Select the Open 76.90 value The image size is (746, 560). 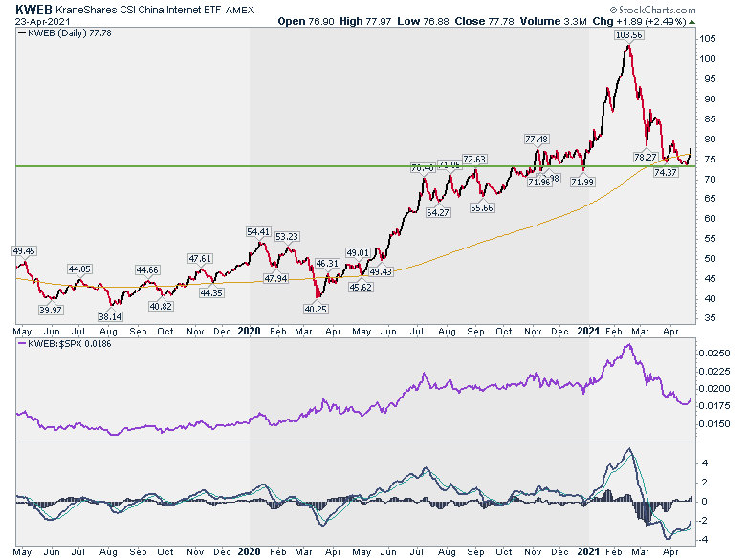pos(305,21)
